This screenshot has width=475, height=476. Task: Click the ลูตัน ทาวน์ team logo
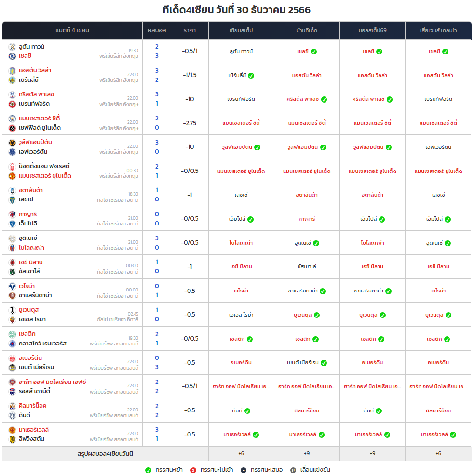[x=12, y=47]
